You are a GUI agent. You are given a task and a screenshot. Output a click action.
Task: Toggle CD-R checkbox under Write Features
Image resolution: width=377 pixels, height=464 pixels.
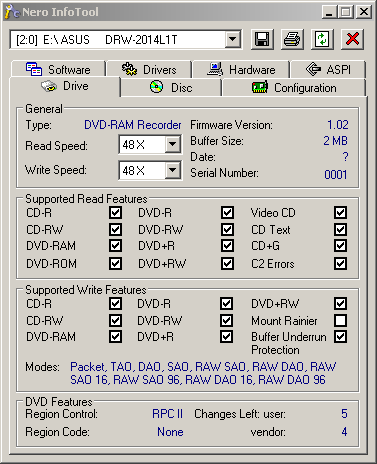click(x=115, y=304)
